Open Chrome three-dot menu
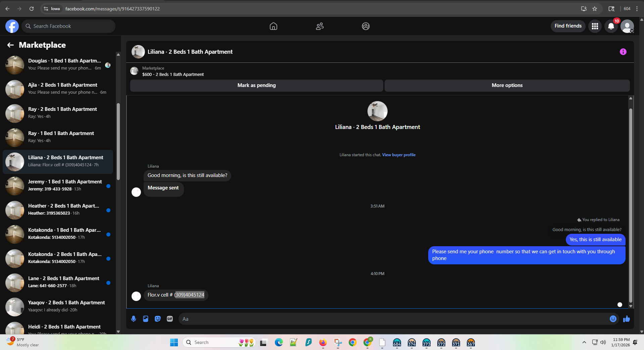The height and width of the screenshot is (350, 644). point(637,9)
